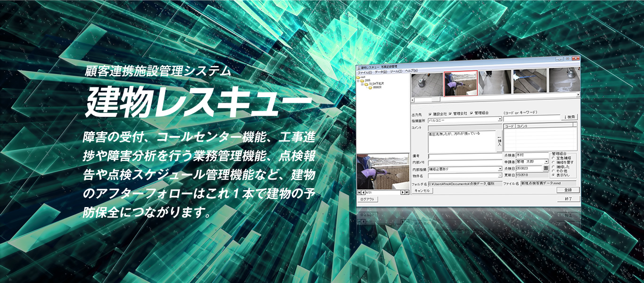Screen dimensions: 644x283
Task: Click the thumbnail strip right scroll arrow
Action: [x=578, y=94]
